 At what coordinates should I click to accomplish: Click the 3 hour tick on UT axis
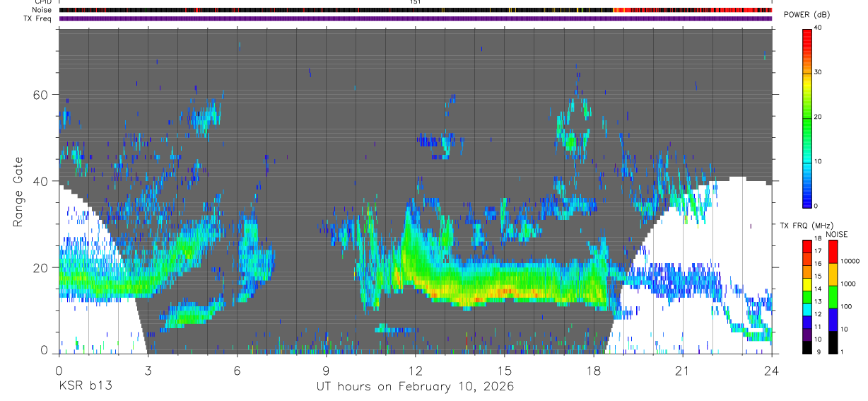tap(148, 370)
